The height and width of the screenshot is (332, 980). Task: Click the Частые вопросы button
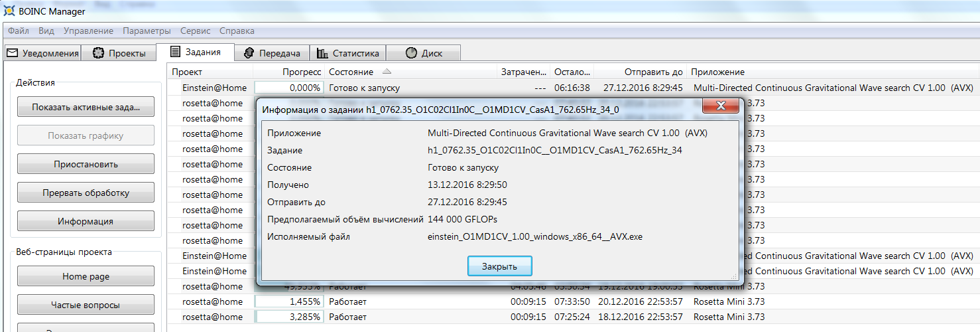(x=85, y=305)
